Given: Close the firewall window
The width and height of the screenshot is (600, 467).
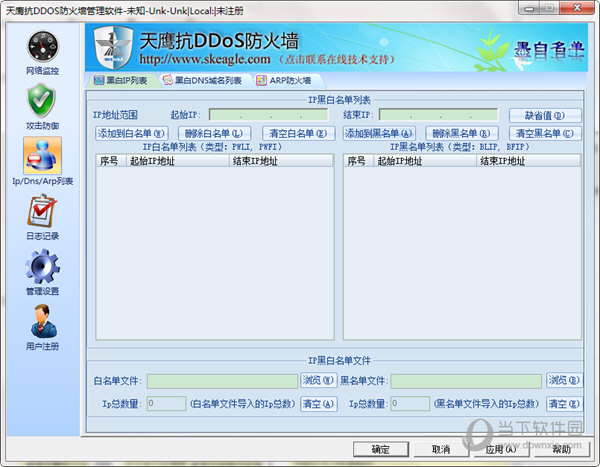Looking at the screenshot, I should point(577,8).
